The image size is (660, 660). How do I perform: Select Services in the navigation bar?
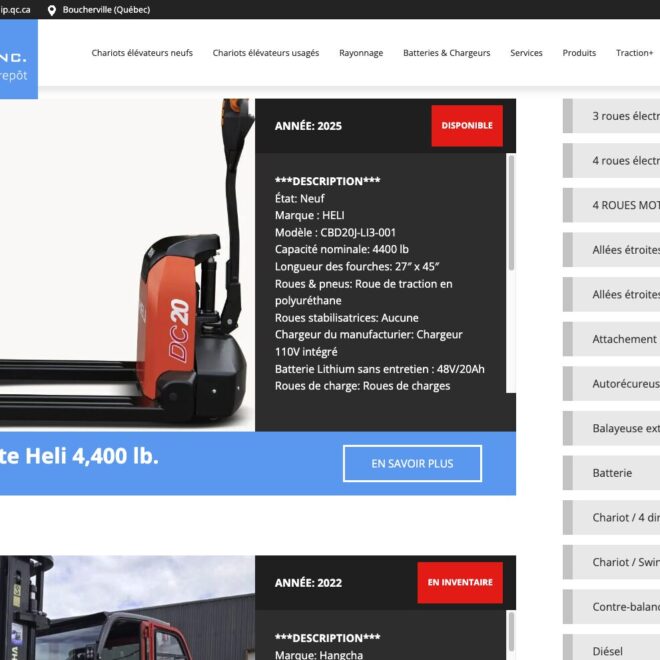[526, 53]
